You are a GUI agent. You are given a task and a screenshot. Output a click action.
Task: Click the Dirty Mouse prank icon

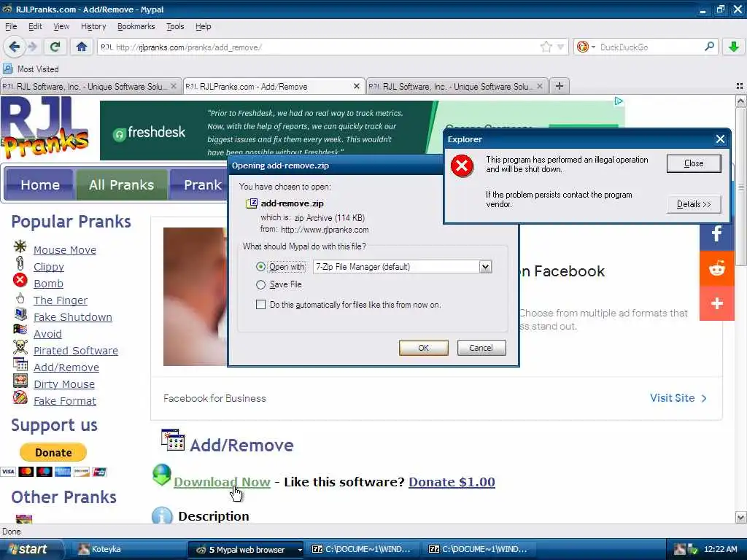tap(20, 381)
